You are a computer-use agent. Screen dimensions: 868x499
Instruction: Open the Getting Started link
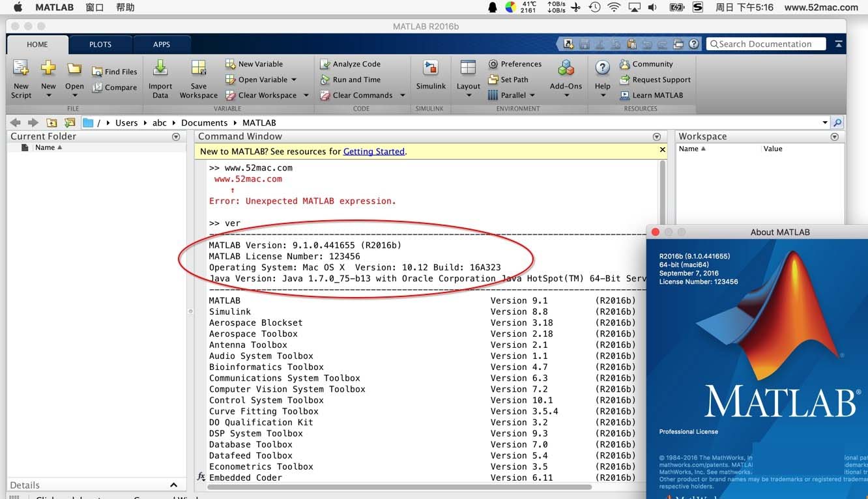coord(374,151)
